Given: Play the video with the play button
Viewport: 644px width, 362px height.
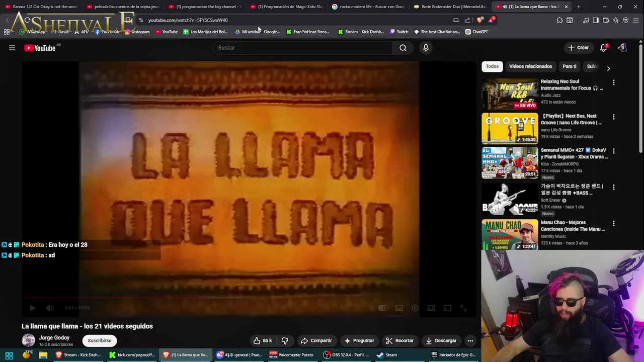Looking at the screenshot, I should click(33, 308).
